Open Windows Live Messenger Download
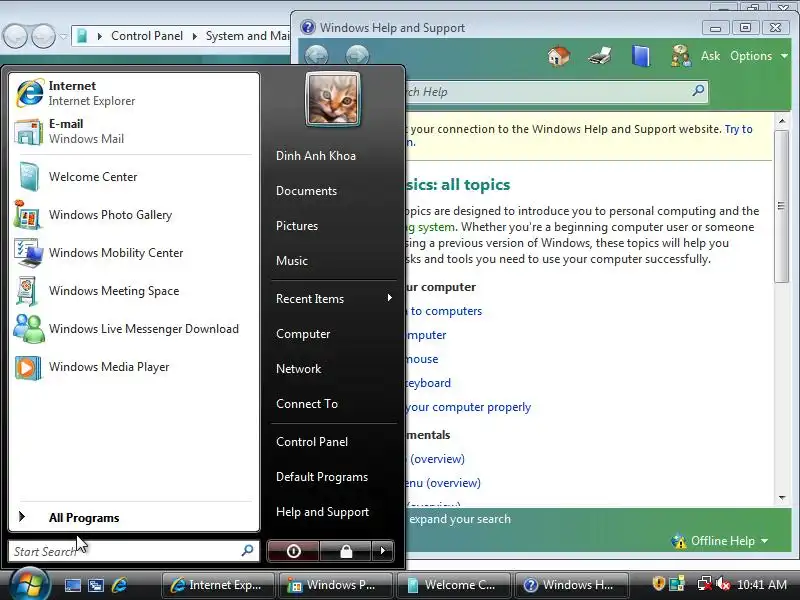Image resolution: width=800 pixels, height=600 pixels. 134,329
